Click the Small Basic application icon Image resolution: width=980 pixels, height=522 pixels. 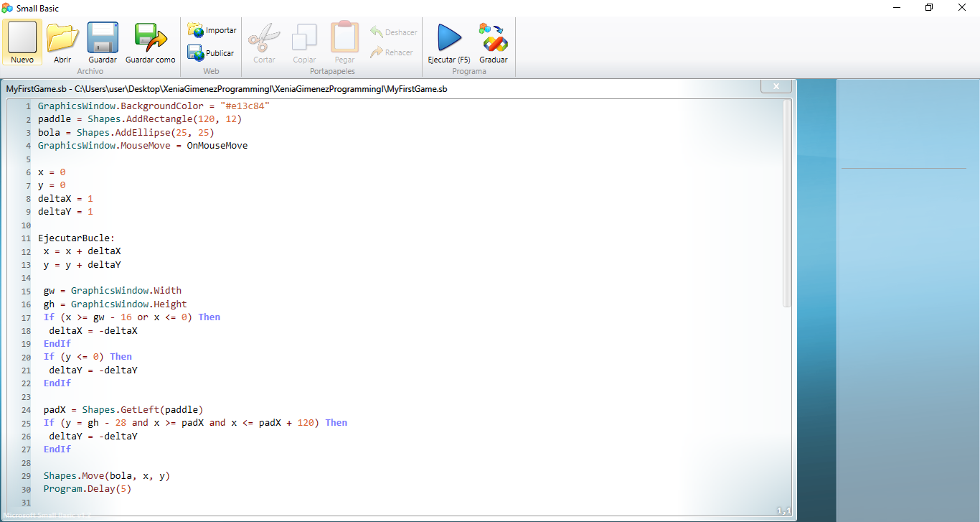tap(7, 8)
